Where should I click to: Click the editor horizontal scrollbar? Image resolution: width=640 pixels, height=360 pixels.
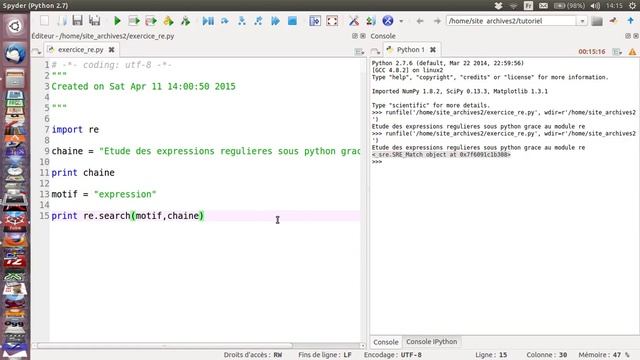(165, 346)
